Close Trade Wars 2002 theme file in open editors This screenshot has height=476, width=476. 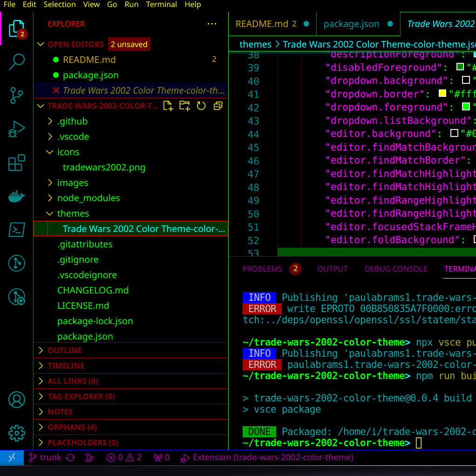56,90
